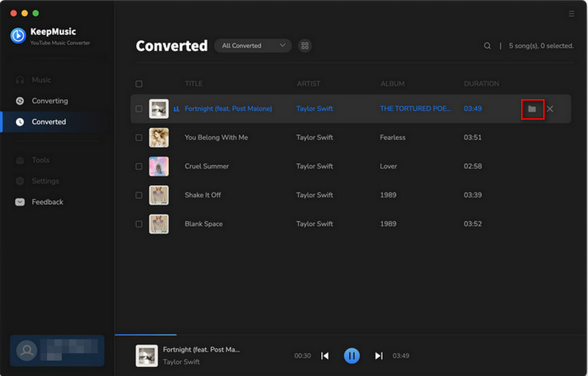Click 'Taylor Swift' under now-playing title

click(181, 362)
